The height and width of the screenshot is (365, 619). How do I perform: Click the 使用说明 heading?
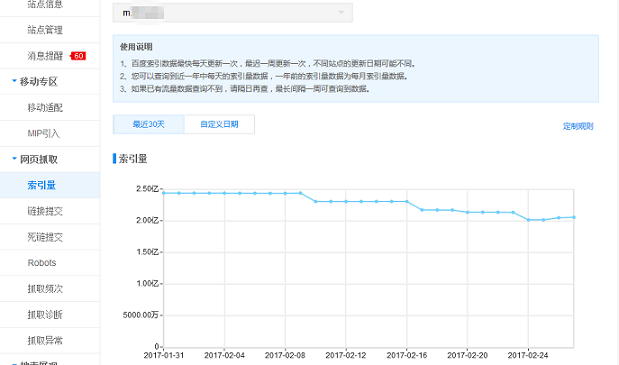tap(136, 47)
